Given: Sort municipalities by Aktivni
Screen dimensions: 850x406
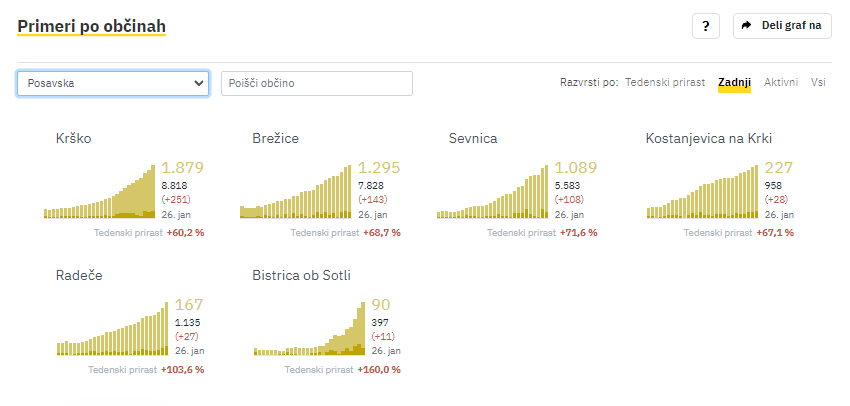Looking at the screenshot, I should point(781,82).
